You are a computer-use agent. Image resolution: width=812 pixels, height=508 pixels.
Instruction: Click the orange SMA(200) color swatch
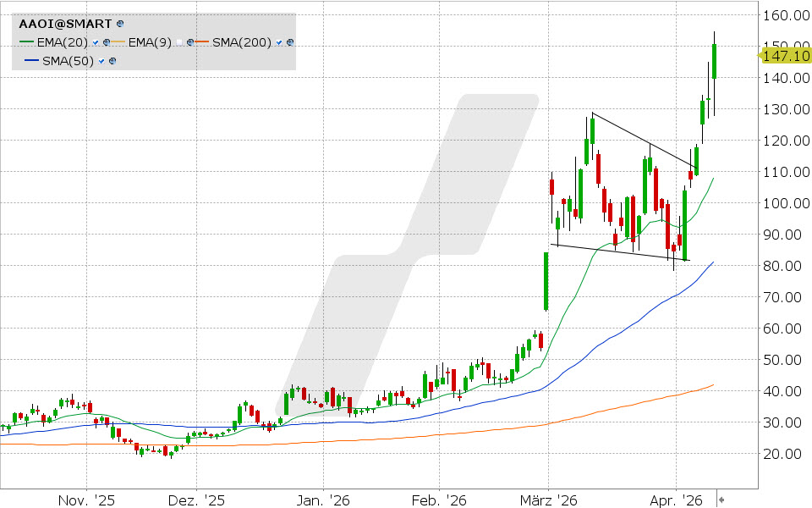click(201, 42)
